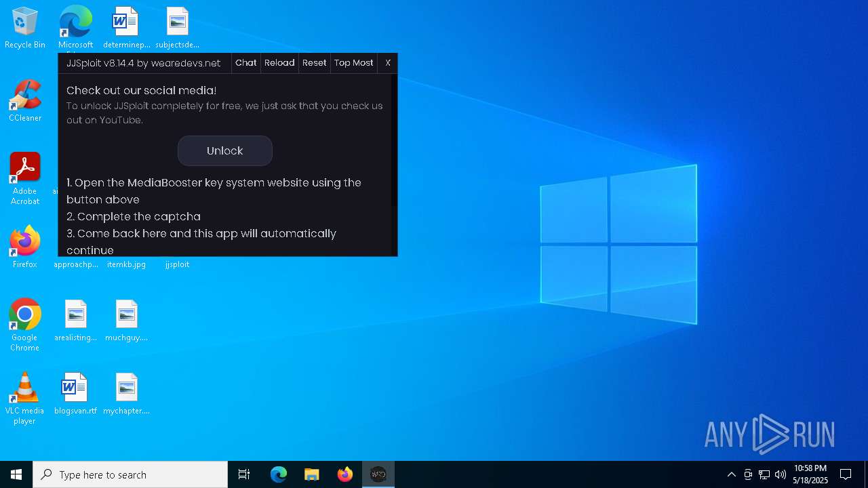Open Task View on the taskbar
The height and width of the screenshot is (488, 868).
244,474
